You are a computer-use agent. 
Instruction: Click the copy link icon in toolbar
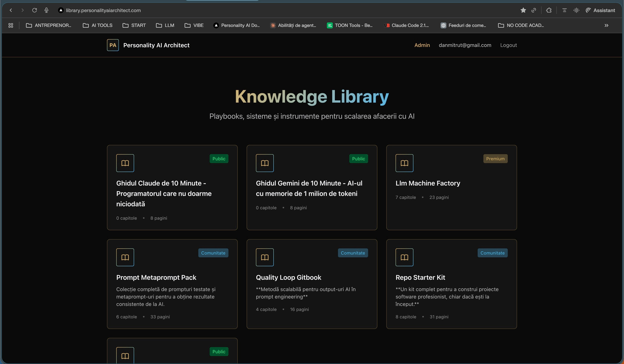click(x=534, y=10)
